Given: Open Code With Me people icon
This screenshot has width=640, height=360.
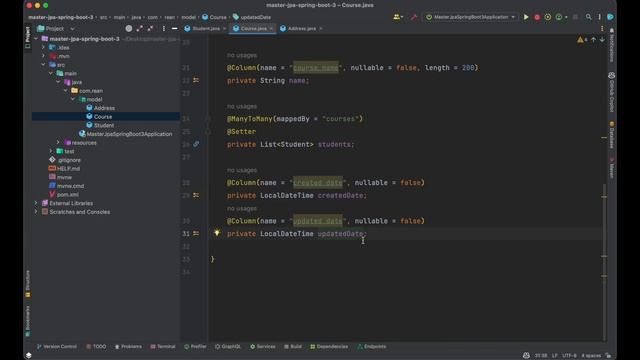Looking at the screenshot, I should 398,17.
